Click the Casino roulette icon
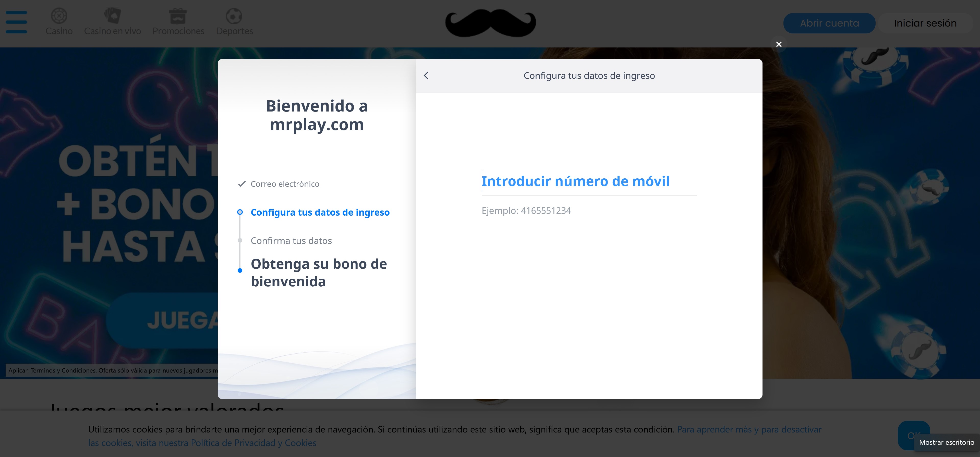Image resolution: width=980 pixels, height=457 pixels. click(x=59, y=16)
